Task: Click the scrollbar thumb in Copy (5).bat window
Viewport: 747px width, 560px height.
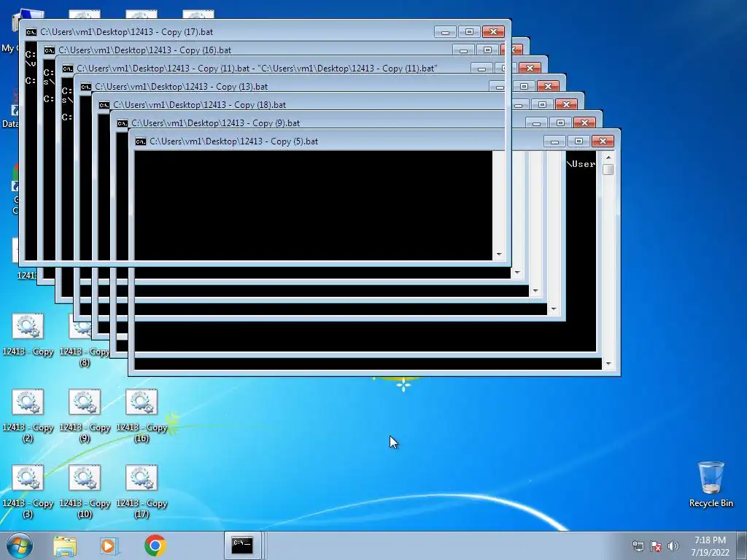Action: pyautogui.click(x=608, y=169)
